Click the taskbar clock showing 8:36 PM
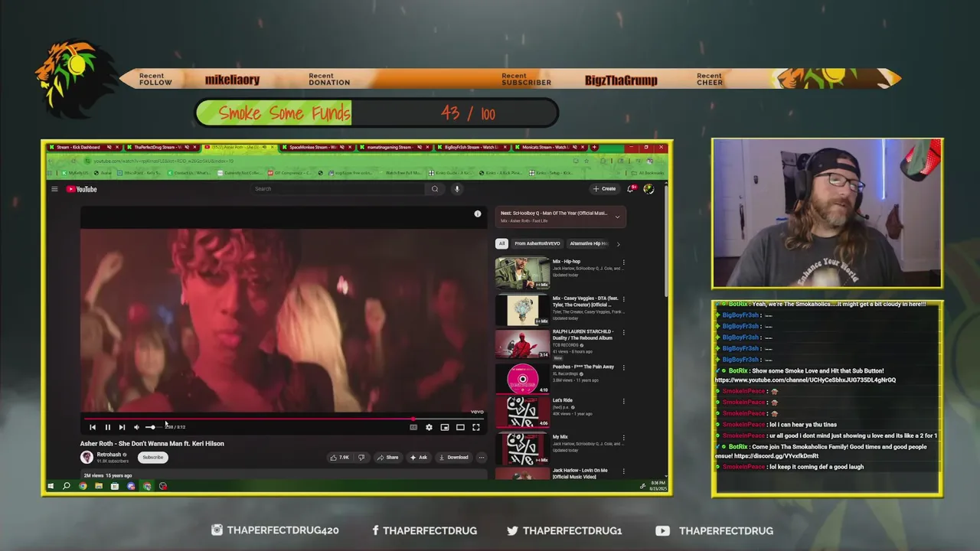 pyautogui.click(x=658, y=486)
